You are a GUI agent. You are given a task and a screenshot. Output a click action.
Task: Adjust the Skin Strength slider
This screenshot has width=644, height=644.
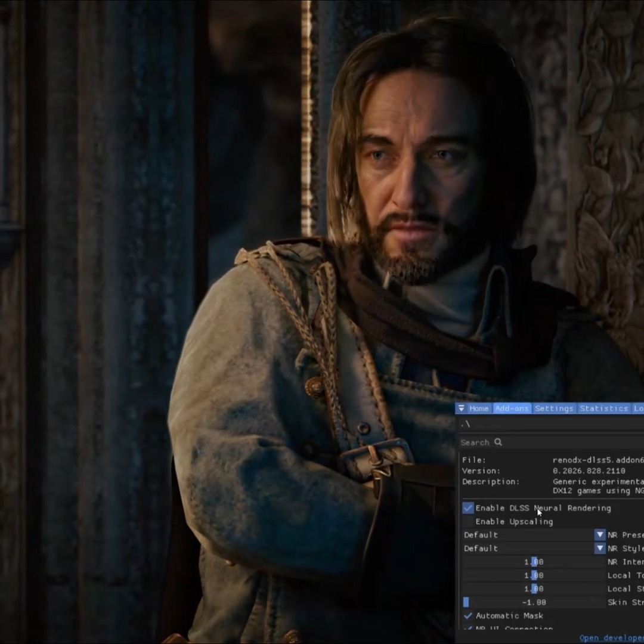point(534,602)
